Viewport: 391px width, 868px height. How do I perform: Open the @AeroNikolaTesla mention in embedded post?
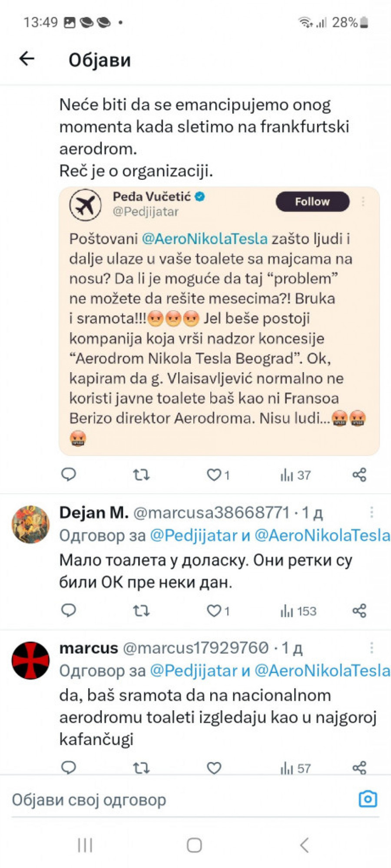tap(205, 239)
